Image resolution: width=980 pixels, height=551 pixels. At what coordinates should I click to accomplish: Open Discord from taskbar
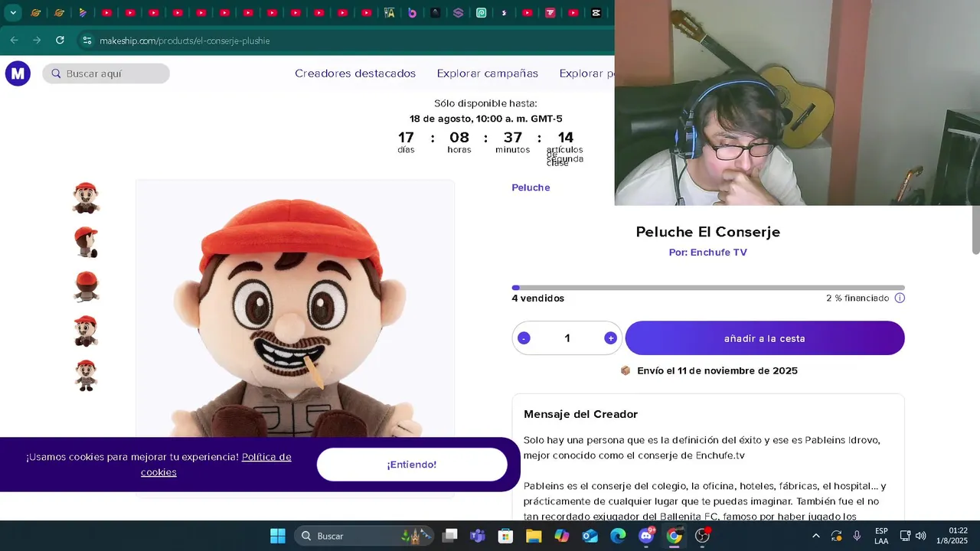[x=646, y=536]
